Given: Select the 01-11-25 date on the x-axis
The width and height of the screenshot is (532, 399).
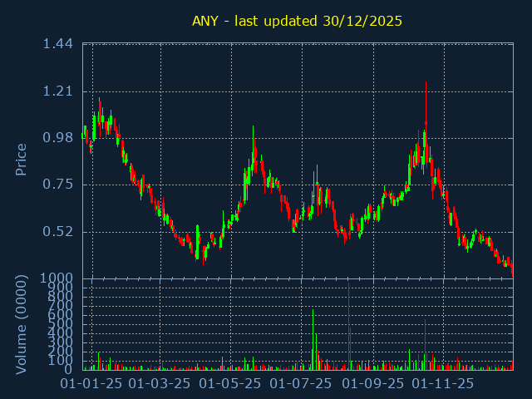Looking at the screenshot, I should click(444, 384).
